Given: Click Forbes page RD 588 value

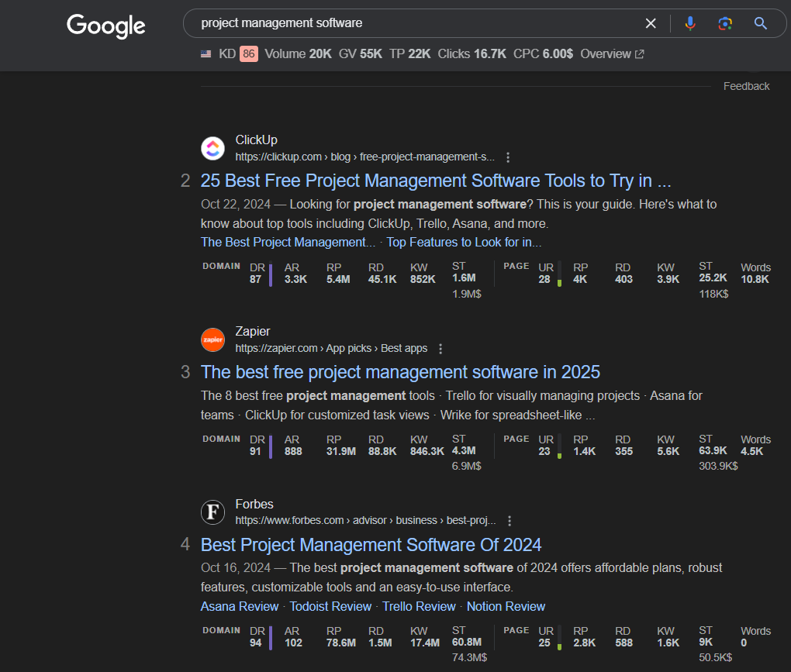Looking at the screenshot, I should click(x=624, y=643).
